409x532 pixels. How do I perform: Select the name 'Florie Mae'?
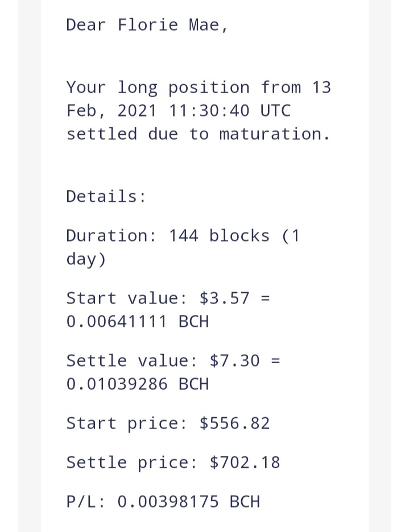click(x=168, y=25)
